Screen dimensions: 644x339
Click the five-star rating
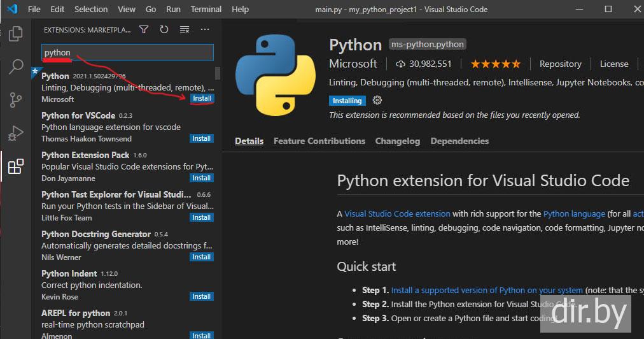(x=495, y=64)
